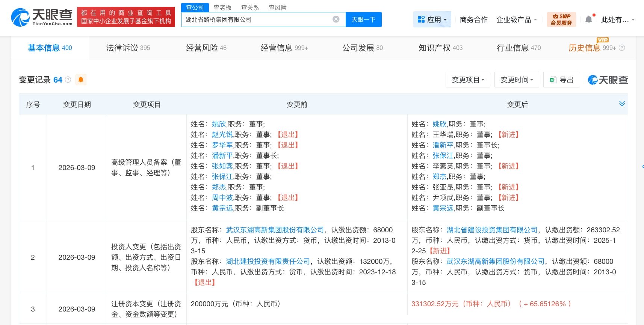Open the 商务合作 link
This screenshot has height=325, width=644.
click(x=473, y=20)
